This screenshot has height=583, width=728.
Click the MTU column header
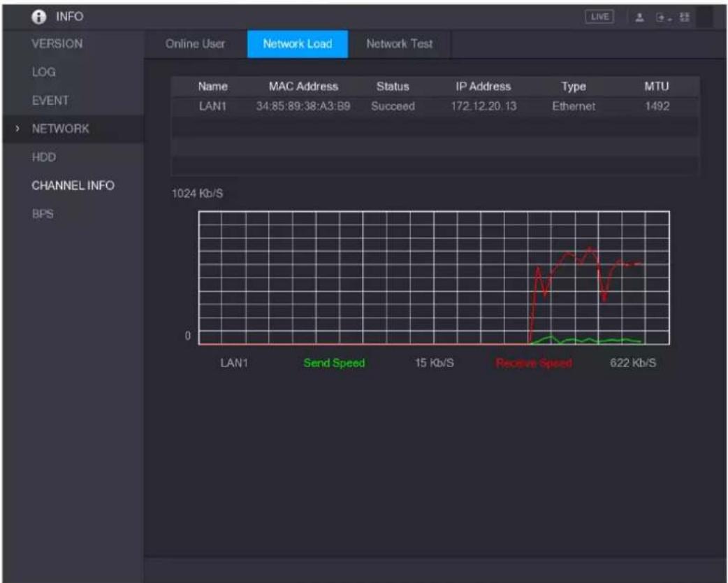click(657, 87)
